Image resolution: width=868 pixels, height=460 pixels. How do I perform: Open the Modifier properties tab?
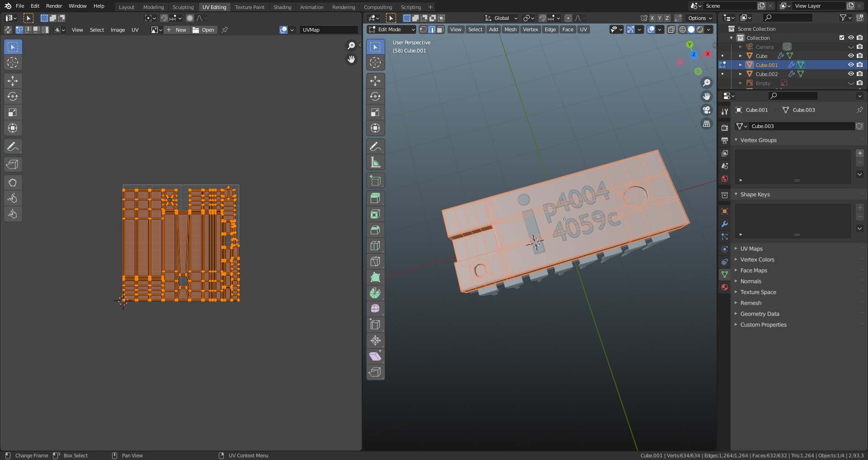pos(725,224)
